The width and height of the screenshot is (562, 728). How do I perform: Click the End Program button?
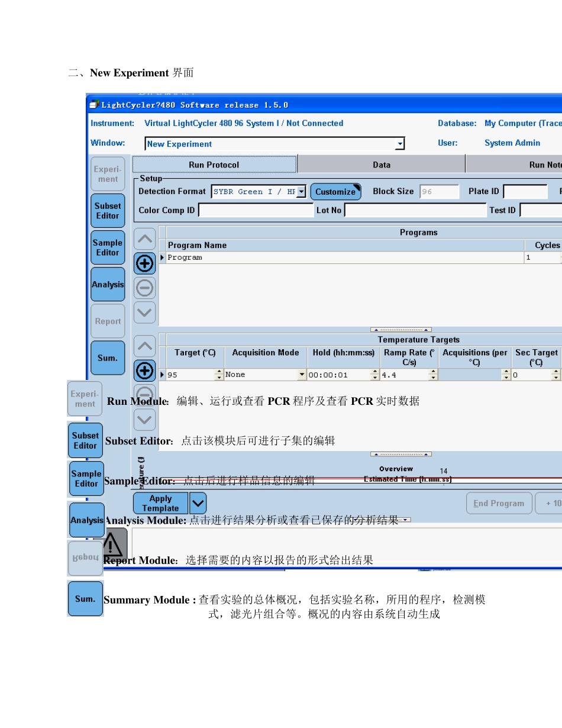pyautogui.click(x=499, y=504)
